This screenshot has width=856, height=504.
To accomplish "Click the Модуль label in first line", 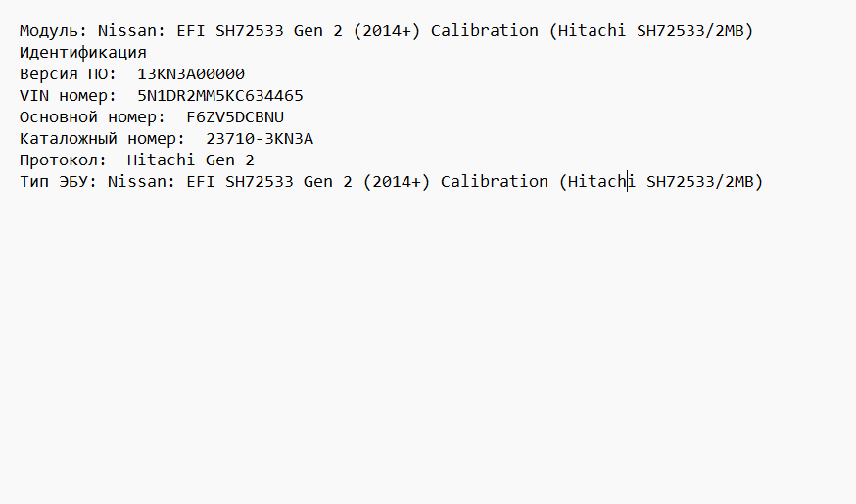I will (54, 31).
